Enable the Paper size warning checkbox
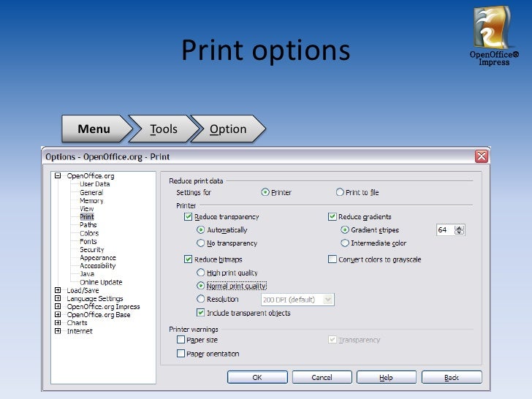 (180, 340)
